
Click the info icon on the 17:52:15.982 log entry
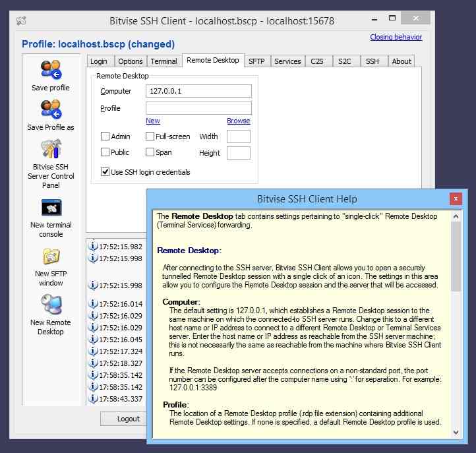pos(93,247)
